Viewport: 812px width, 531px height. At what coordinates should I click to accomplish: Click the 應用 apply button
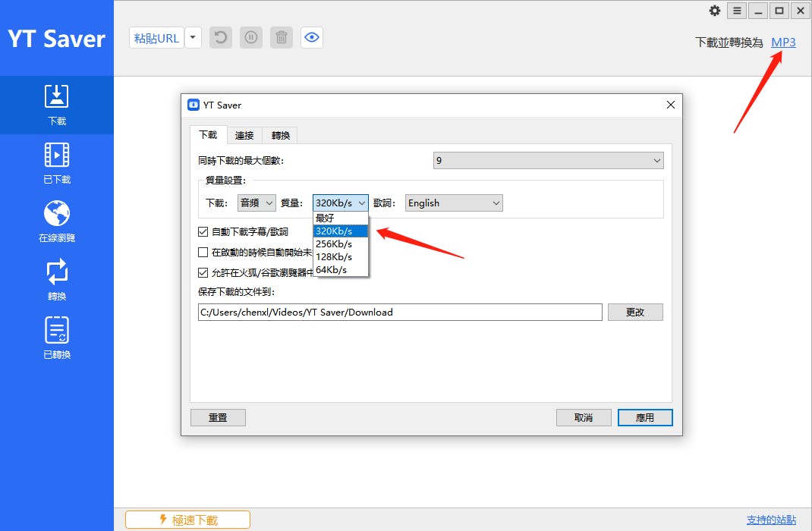pos(645,418)
